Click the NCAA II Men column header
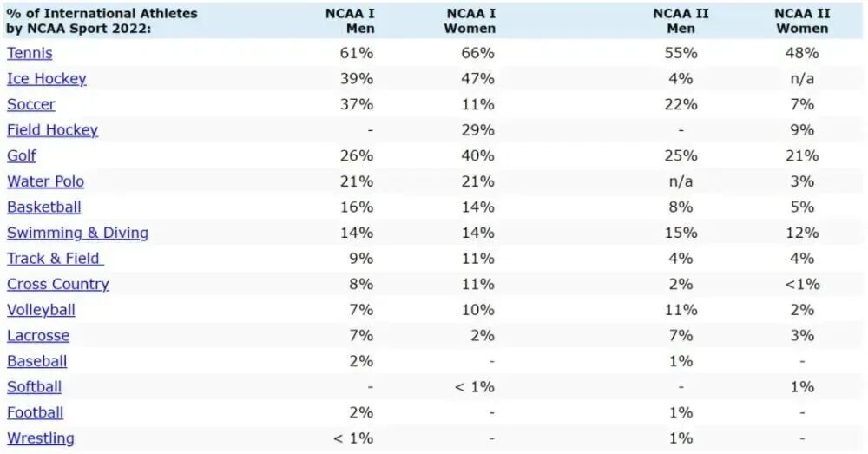868x454 pixels. click(x=681, y=21)
